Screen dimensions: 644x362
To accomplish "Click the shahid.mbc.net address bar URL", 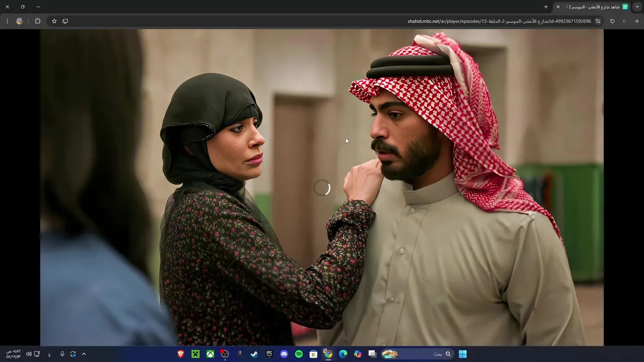I will coord(499,21).
